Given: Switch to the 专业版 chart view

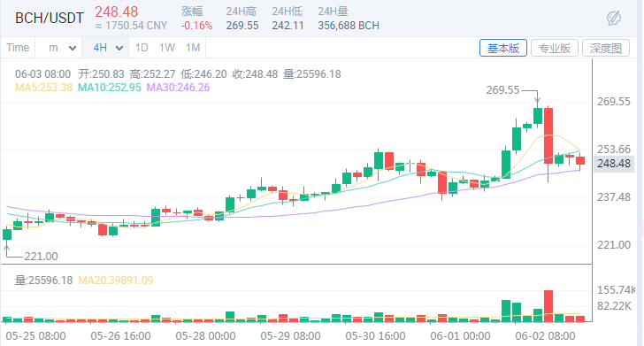Looking at the screenshot, I should 555,48.
